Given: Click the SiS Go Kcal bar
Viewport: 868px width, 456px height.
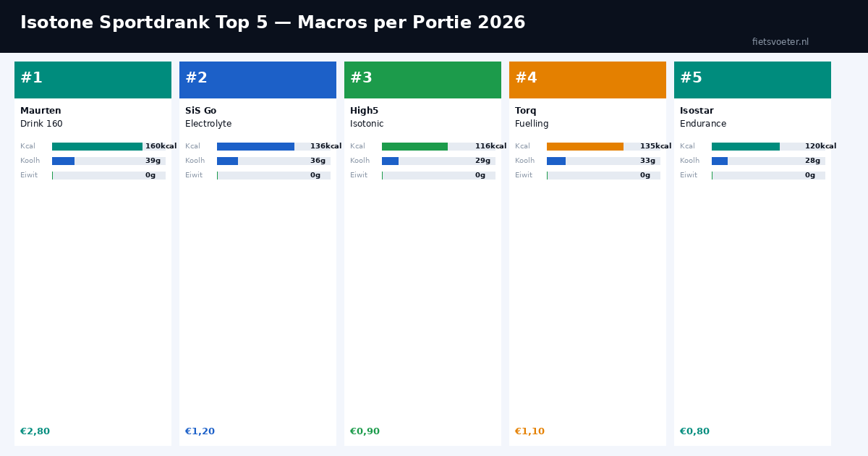Looking at the screenshot, I should [273, 146].
